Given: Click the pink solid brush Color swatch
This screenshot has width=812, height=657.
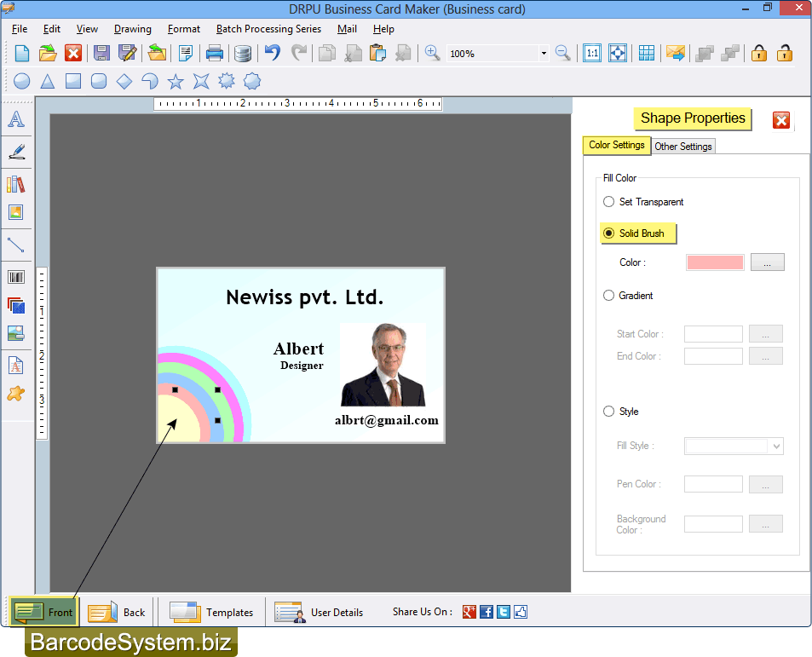Looking at the screenshot, I should coord(715,262).
